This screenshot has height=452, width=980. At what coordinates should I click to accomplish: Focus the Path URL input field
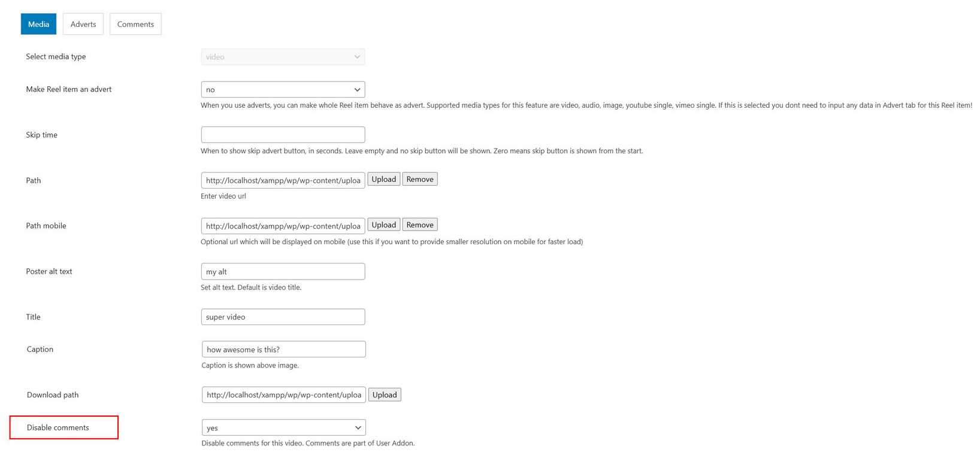283,180
